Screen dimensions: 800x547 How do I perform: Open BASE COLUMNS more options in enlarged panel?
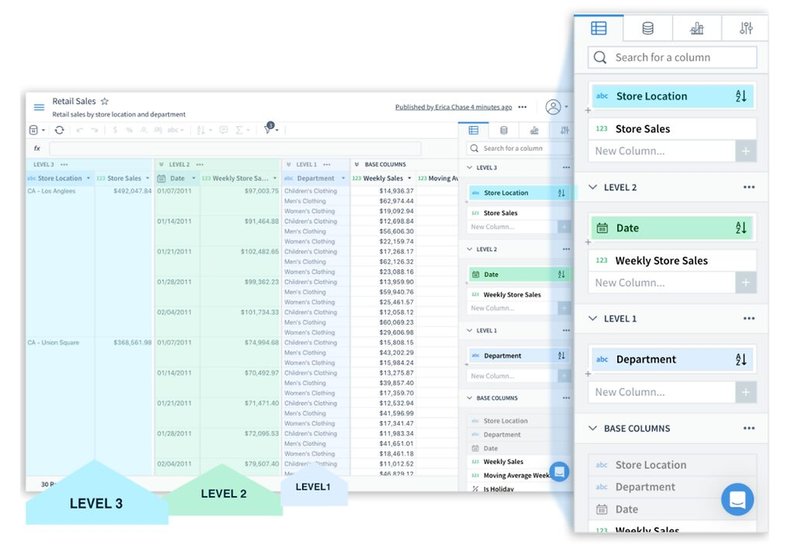pyautogui.click(x=748, y=428)
